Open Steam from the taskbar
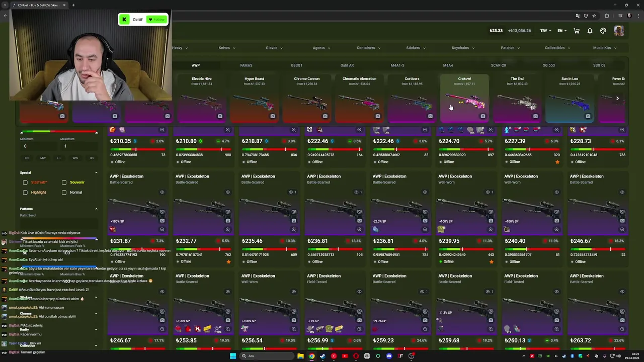Image resolution: width=644 pixels, height=362 pixels. 323,356
